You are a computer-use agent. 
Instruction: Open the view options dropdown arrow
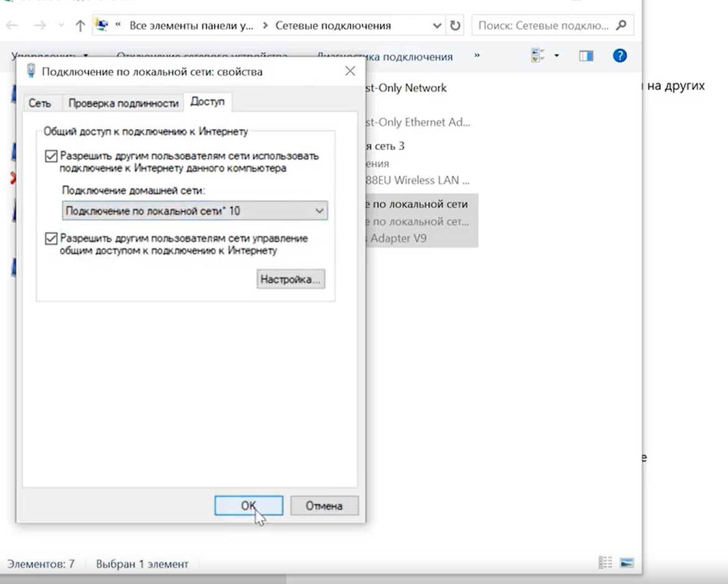tap(556, 56)
